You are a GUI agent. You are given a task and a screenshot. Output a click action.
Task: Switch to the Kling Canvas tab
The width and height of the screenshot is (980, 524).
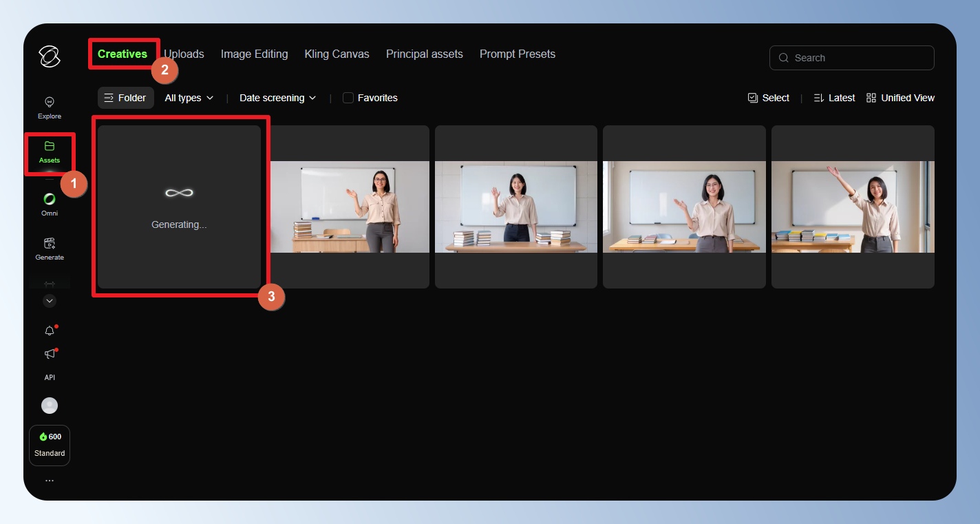point(337,54)
